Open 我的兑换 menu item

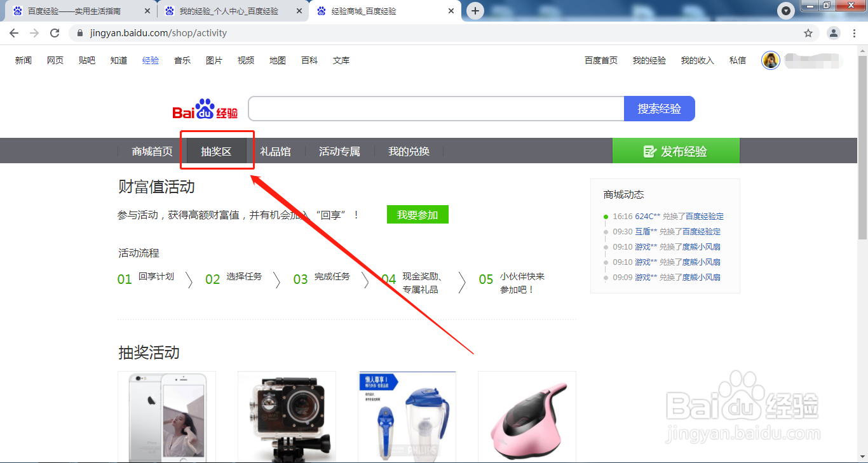coord(409,151)
